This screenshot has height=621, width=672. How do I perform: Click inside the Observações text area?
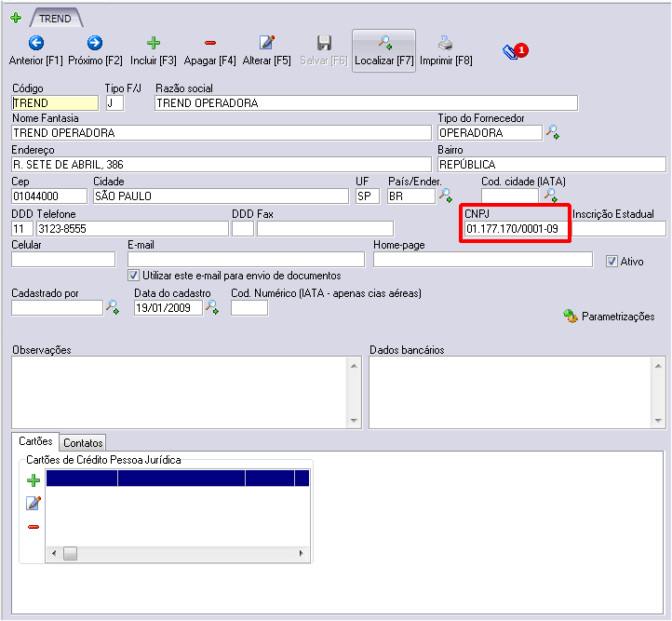point(179,393)
